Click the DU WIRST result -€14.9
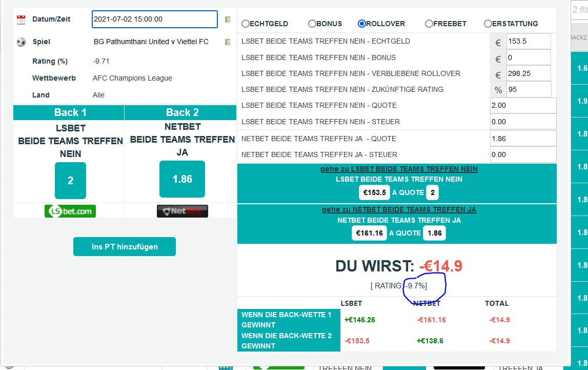588x370 pixels. [x=441, y=266]
